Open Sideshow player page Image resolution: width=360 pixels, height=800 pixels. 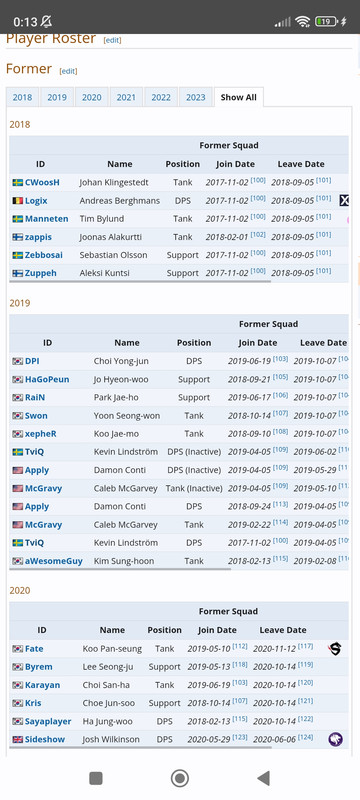click(45, 739)
